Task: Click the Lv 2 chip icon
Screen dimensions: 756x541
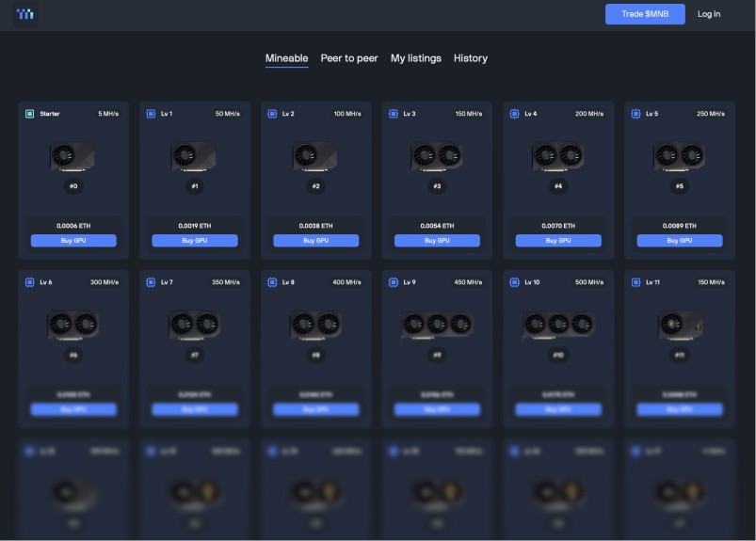Action: pyautogui.click(x=272, y=114)
